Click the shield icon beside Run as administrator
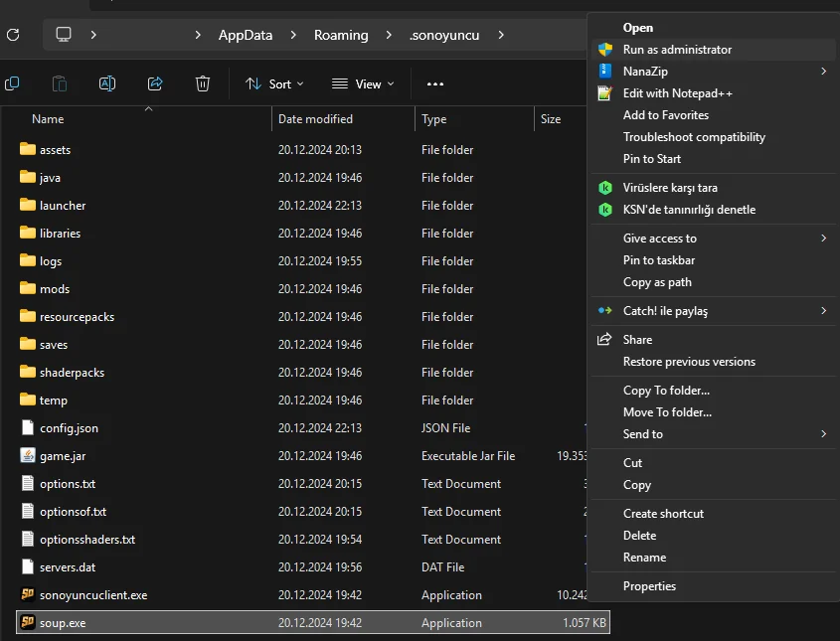The height and width of the screenshot is (641, 840). (604, 50)
